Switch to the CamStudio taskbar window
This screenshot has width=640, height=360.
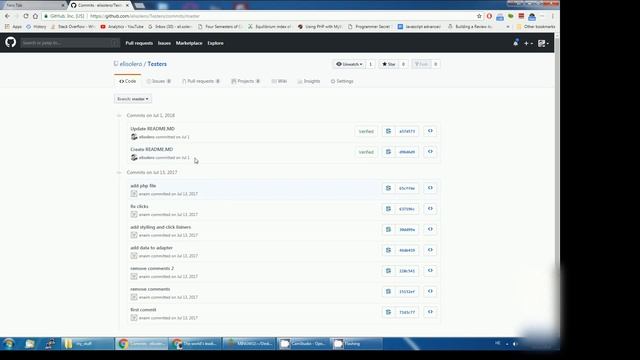(303, 344)
